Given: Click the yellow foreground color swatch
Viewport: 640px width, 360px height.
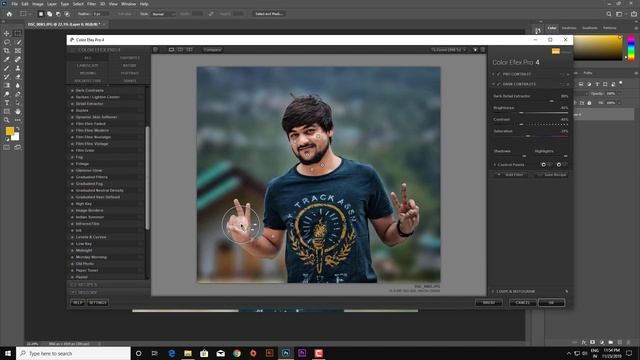Looking at the screenshot, I should (x=10, y=131).
